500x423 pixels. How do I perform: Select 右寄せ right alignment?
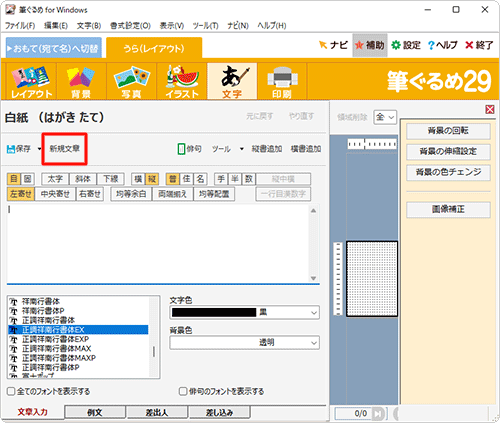pos(90,194)
